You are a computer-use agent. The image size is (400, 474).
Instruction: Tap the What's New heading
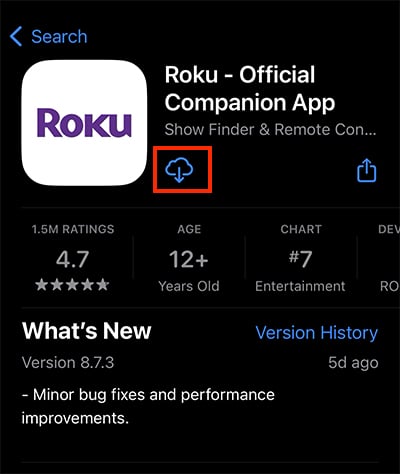pyautogui.click(x=87, y=331)
